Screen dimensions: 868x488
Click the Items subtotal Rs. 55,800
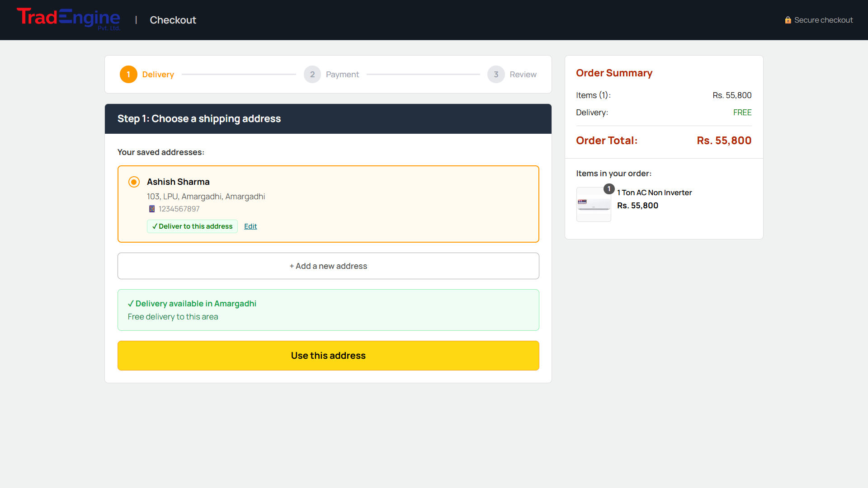pos(732,95)
